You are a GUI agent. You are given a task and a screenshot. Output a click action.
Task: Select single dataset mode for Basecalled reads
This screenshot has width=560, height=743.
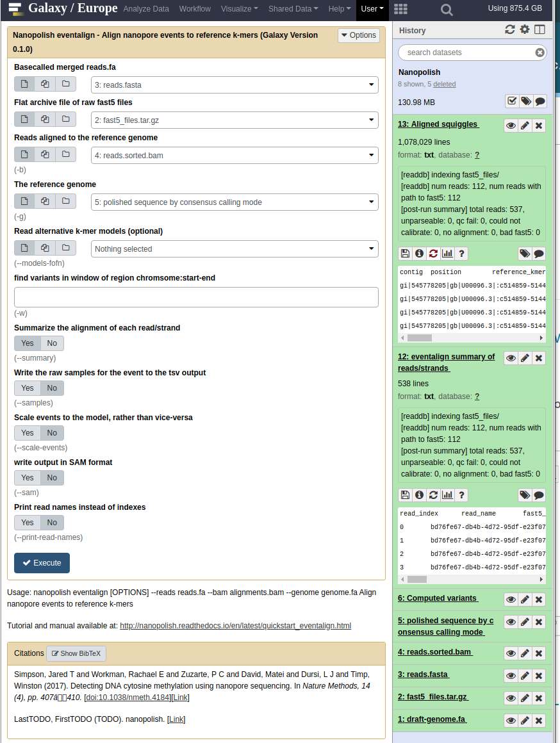tap(24, 84)
